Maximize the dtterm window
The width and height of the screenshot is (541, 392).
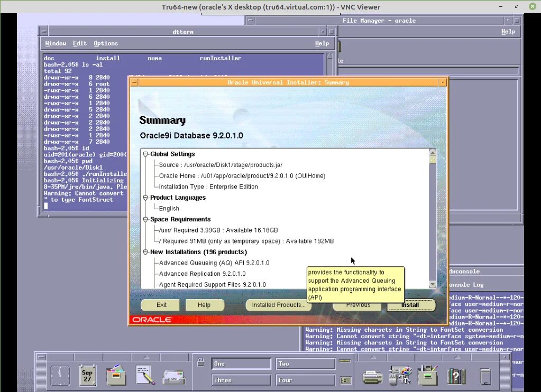pyautogui.click(x=331, y=32)
